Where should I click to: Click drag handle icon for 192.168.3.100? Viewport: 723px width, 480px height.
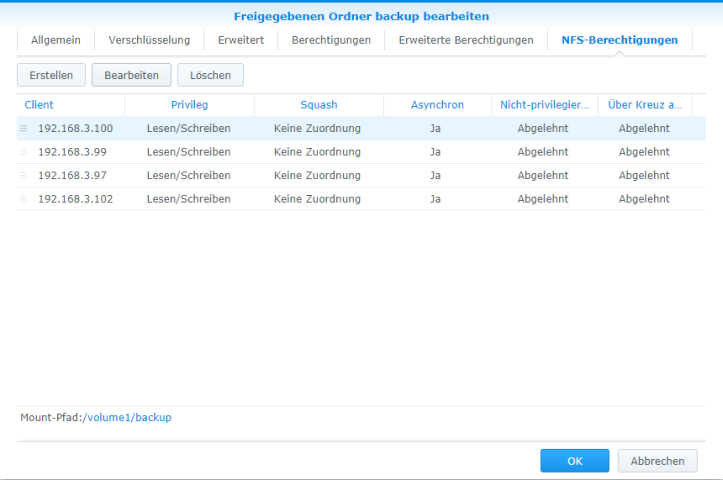pyautogui.click(x=24, y=129)
